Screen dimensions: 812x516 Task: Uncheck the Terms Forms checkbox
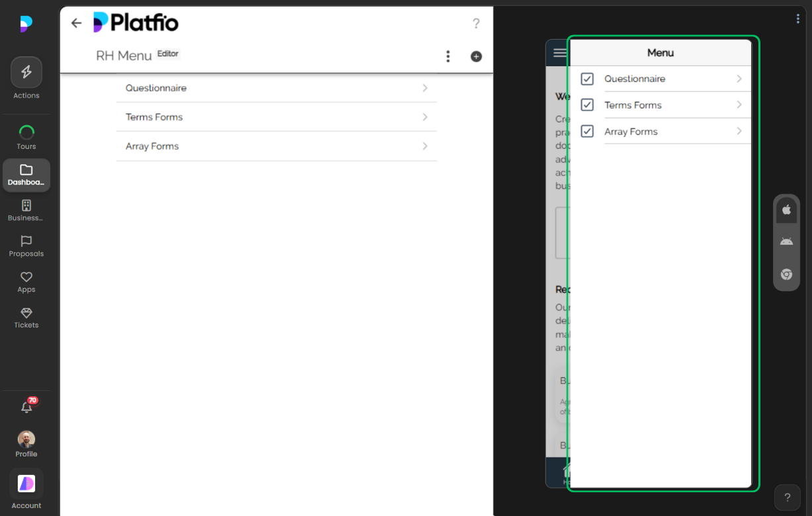587,105
